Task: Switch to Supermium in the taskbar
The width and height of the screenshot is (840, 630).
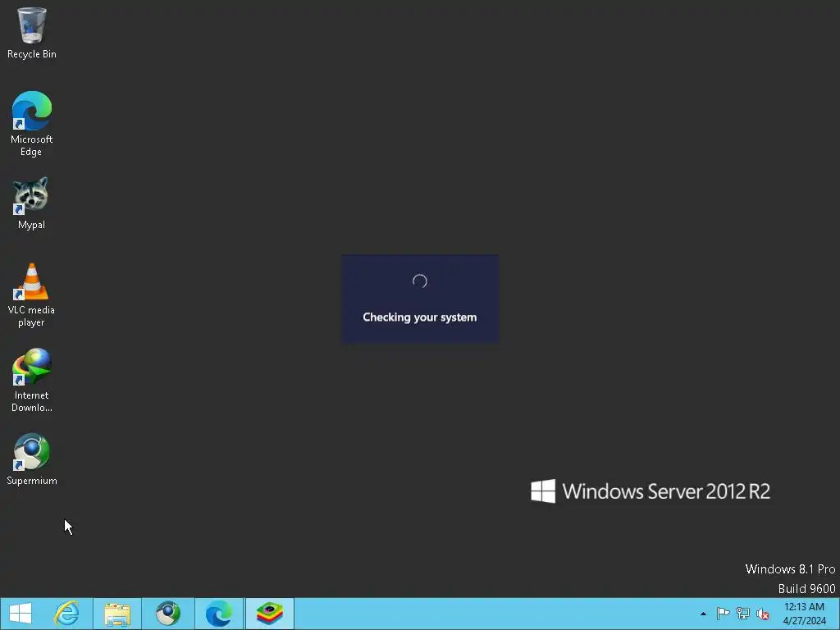Action: click(168, 614)
